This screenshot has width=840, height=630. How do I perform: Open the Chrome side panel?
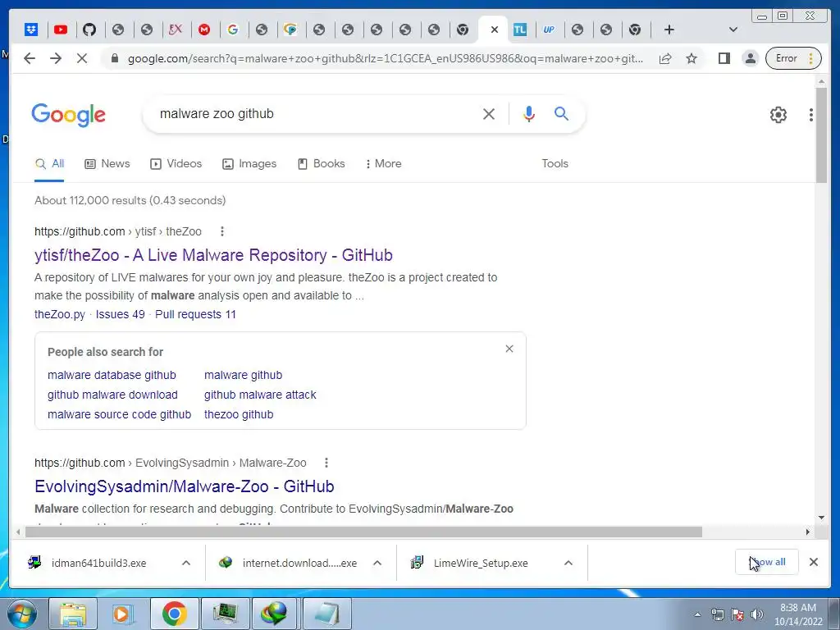[724, 58]
